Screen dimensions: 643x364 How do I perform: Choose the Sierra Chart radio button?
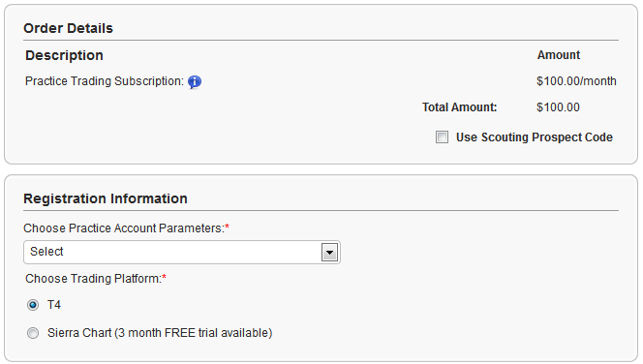click(33, 333)
